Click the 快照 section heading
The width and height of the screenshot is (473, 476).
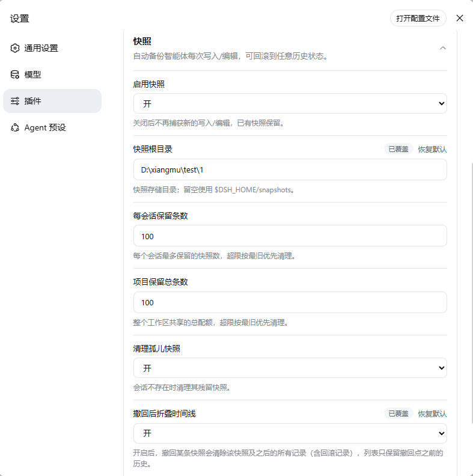[142, 41]
